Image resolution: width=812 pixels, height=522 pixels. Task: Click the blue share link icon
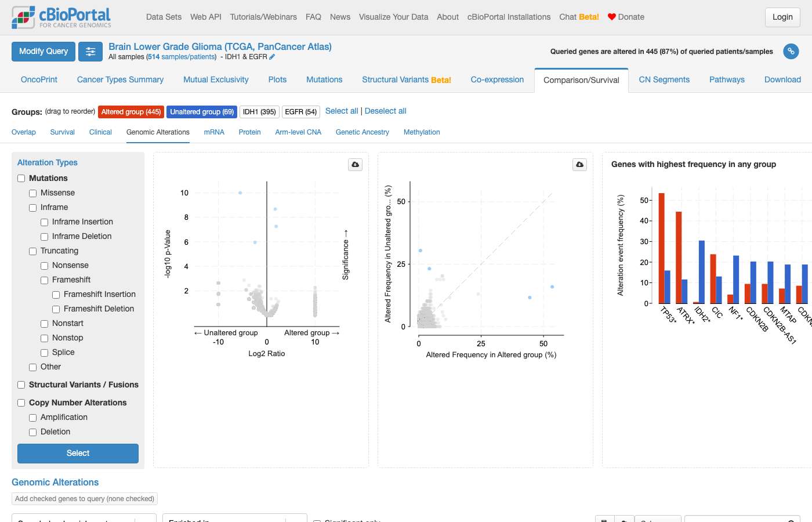click(x=791, y=52)
